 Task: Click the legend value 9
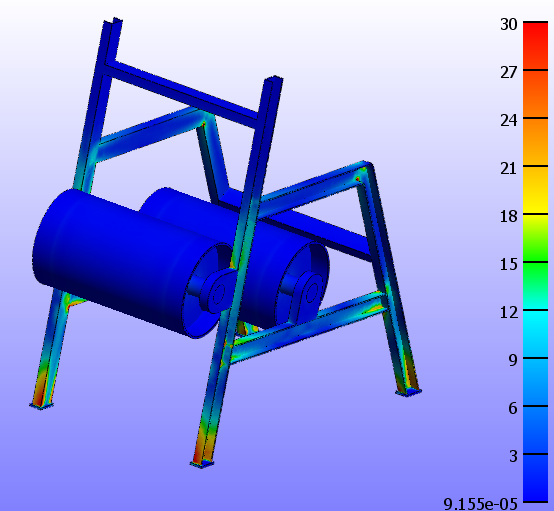(513, 360)
